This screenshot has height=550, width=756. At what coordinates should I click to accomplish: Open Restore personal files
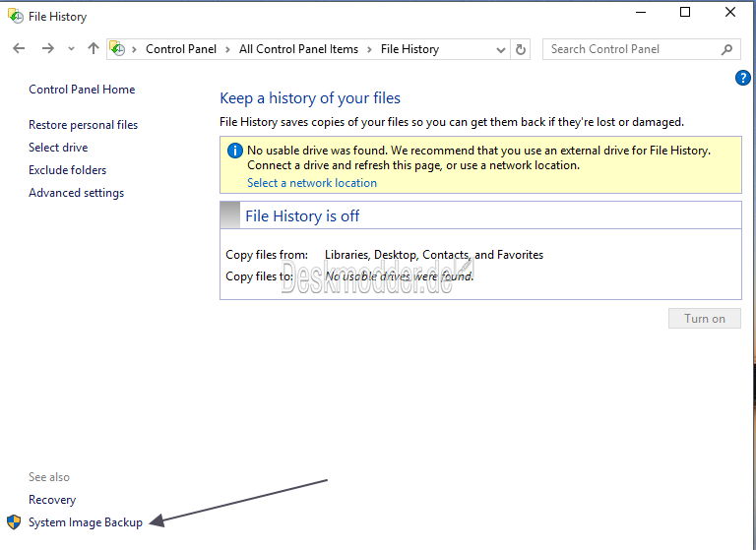(84, 125)
